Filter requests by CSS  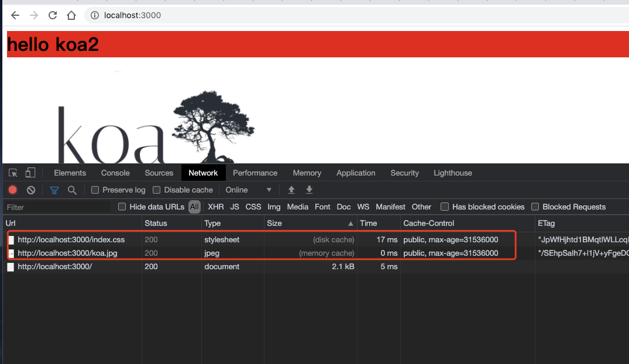click(253, 207)
